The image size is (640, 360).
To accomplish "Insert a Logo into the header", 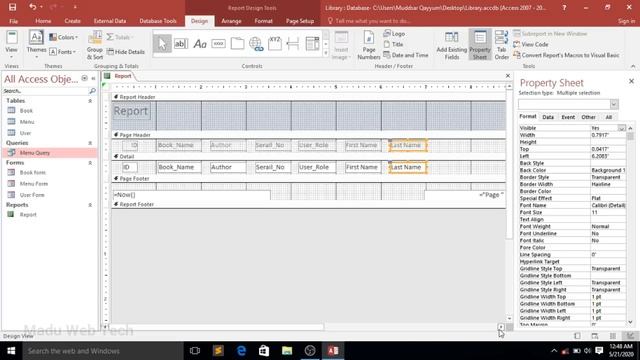I will point(394,34).
